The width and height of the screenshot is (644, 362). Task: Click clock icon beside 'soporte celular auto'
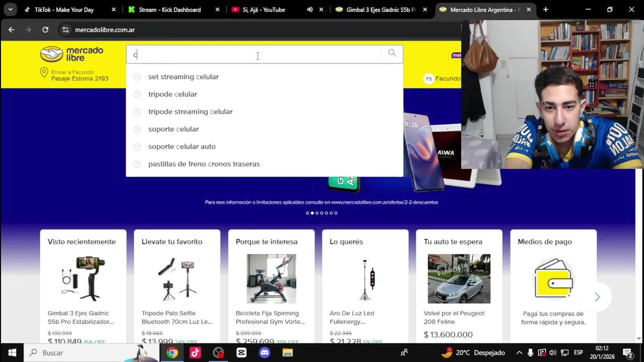pos(137,147)
